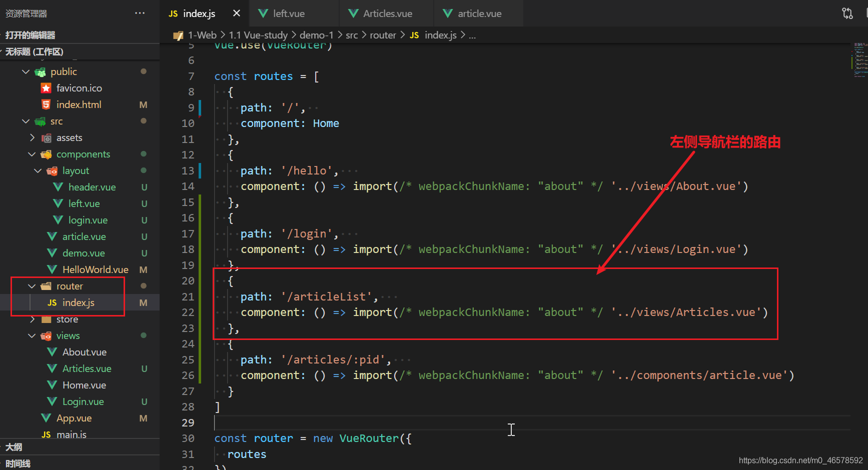Click the 'Home' component reference on line 10
Image resolution: width=868 pixels, height=470 pixels.
click(326, 123)
